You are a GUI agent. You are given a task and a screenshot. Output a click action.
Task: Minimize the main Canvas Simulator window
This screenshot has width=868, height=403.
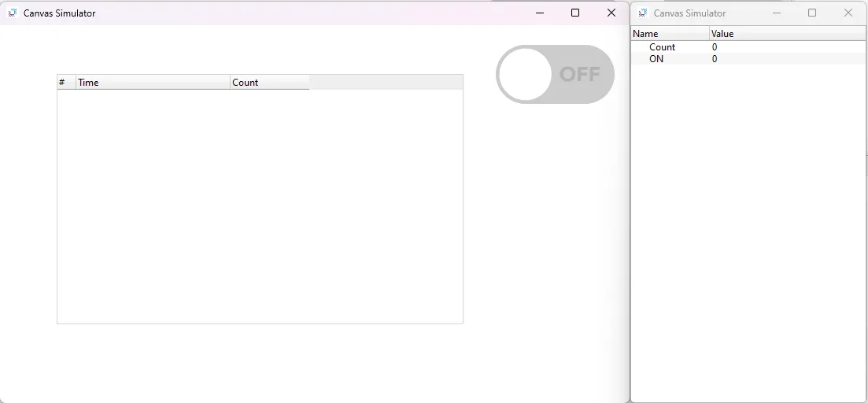point(540,13)
